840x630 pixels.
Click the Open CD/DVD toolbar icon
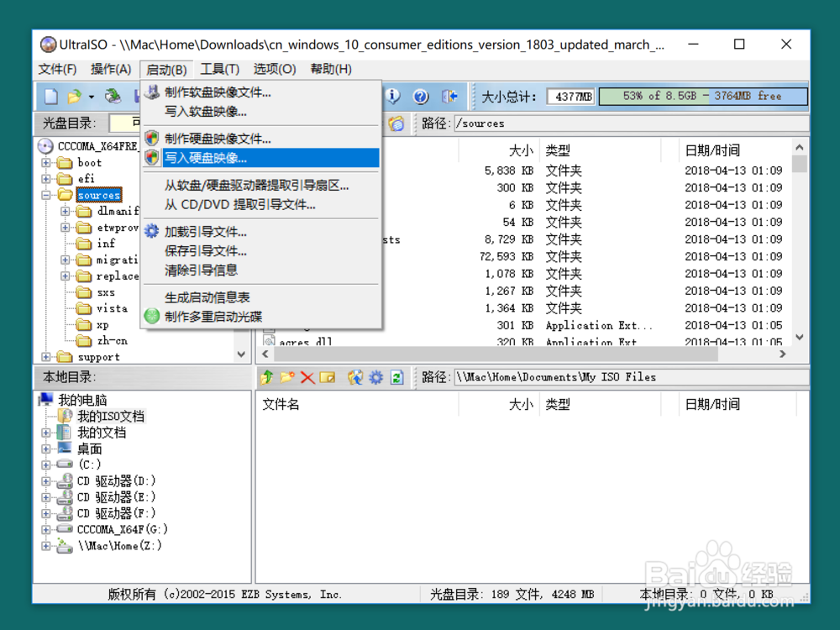click(x=113, y=97)
